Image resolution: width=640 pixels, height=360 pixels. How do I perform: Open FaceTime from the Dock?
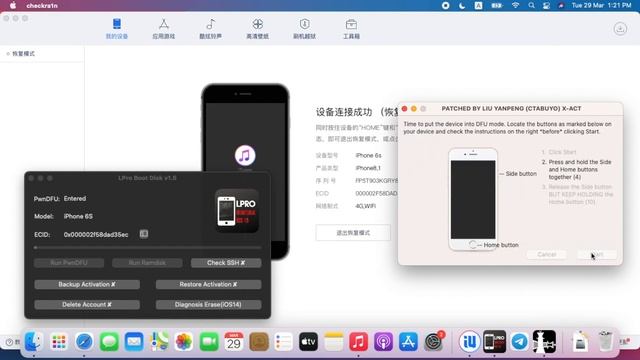[x=209, y=342]
